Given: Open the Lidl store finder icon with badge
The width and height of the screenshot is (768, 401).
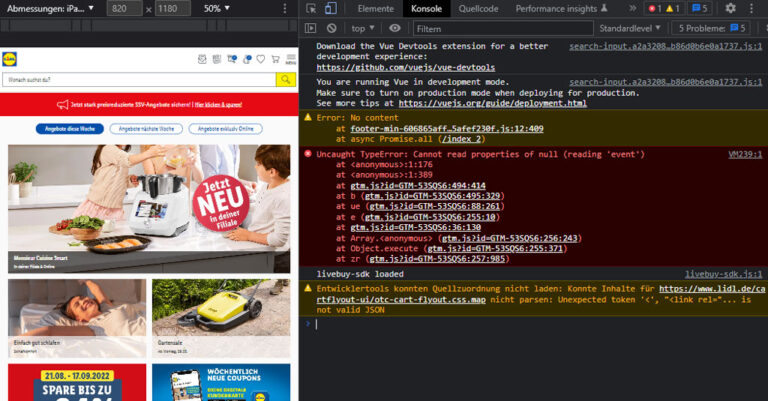Looking at the screenshot, I should [x=232, y=59].
